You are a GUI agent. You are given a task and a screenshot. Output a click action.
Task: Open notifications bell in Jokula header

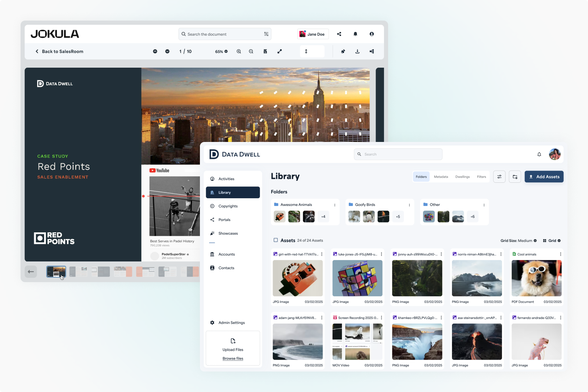click(x=355, y=34)
